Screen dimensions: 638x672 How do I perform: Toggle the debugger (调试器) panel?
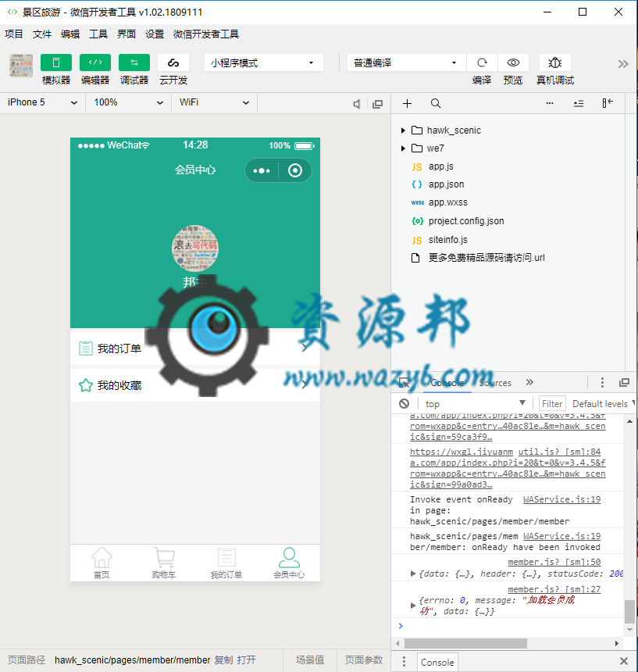(x=134, y=63)
